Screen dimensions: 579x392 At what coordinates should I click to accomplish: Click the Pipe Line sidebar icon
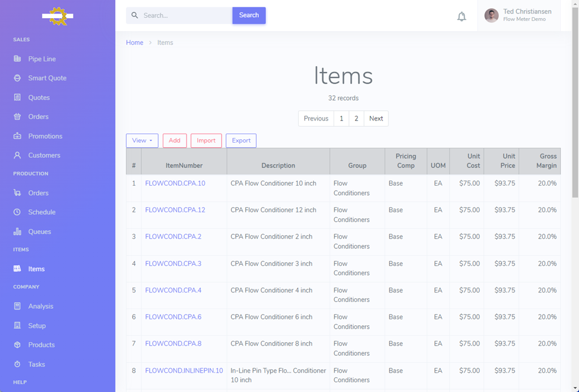click(x=18, y=59)
